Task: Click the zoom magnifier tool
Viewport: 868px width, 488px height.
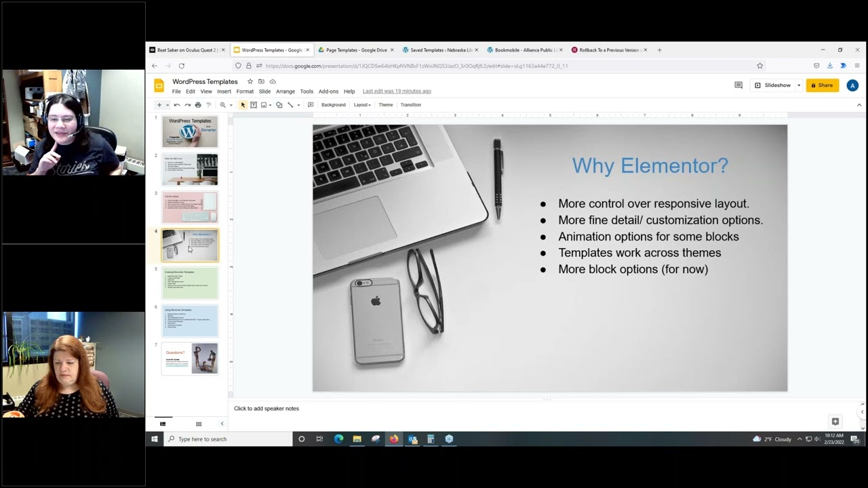Action: 222,105
